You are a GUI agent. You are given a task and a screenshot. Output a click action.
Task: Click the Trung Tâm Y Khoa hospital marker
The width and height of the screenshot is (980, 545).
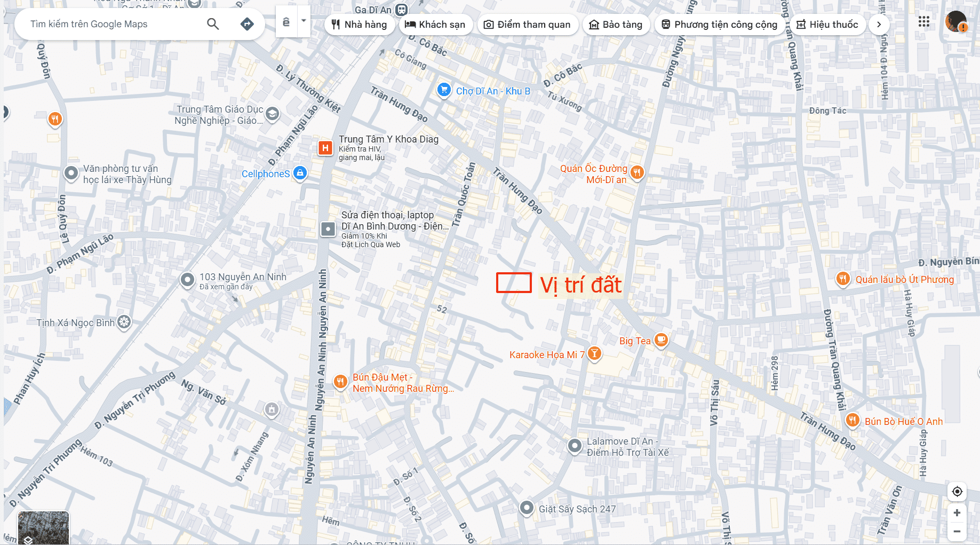(x=325, y=148)
